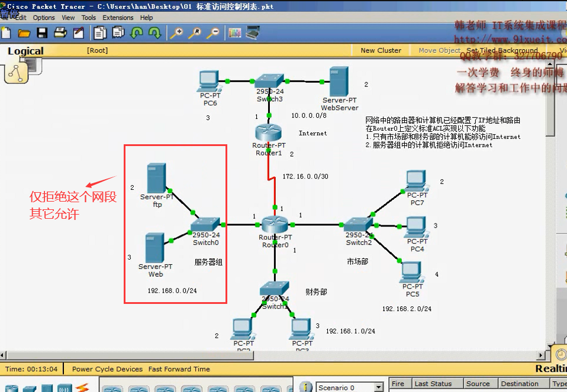Click the 财务部 department label
The width and height of the screenshot is (567, 392).
[317, 291]
